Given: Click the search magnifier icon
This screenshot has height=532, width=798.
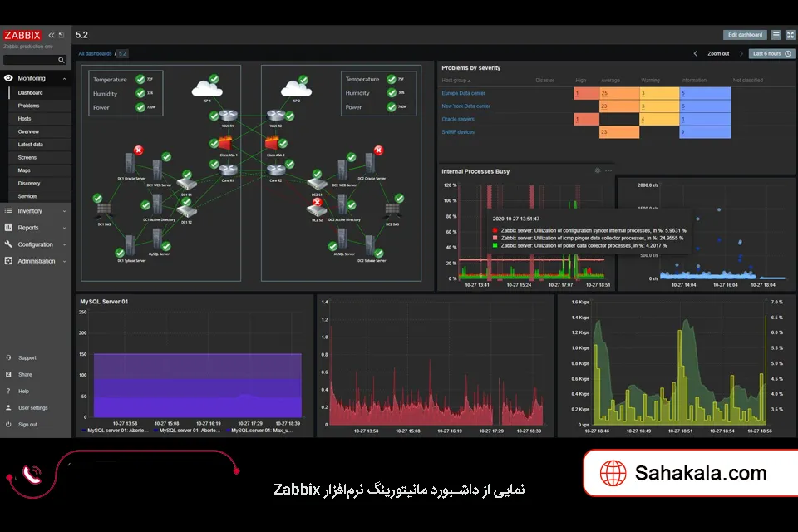Looking at the screenshot, I should click(x=62, y=60).
